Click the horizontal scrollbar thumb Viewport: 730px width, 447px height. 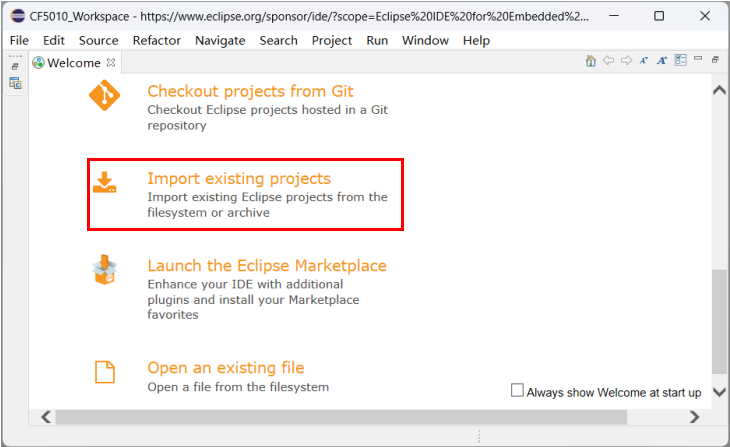[340, 416]
